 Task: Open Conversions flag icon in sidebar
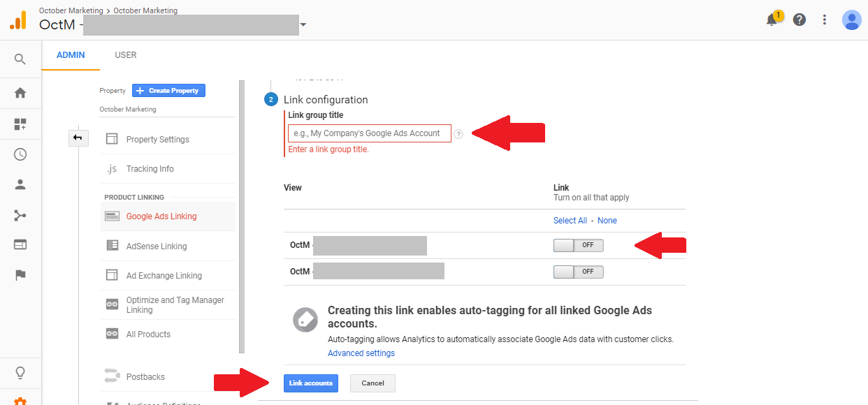[20, 275]
